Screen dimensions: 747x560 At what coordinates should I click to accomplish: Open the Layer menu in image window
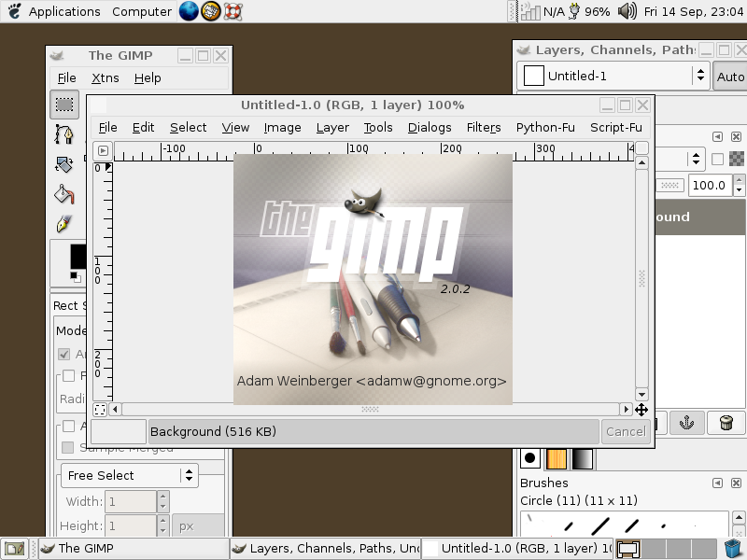pyautogui.click(x=332, y=127)
